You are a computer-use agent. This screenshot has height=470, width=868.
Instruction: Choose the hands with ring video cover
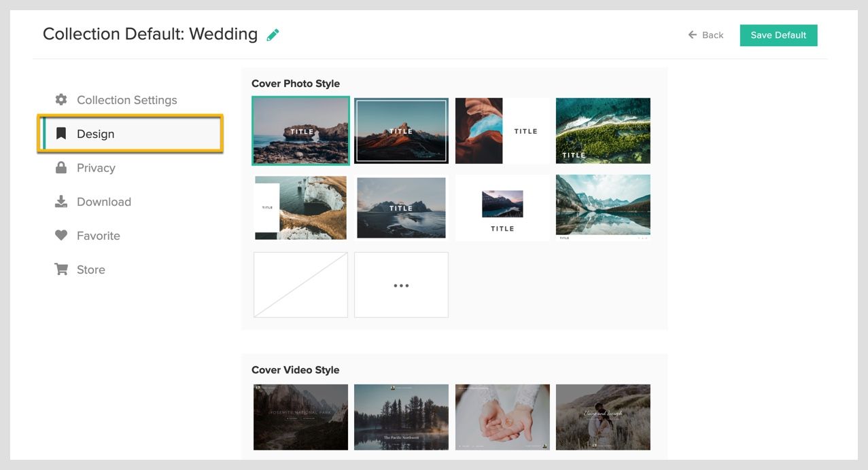tap(502, 417)
